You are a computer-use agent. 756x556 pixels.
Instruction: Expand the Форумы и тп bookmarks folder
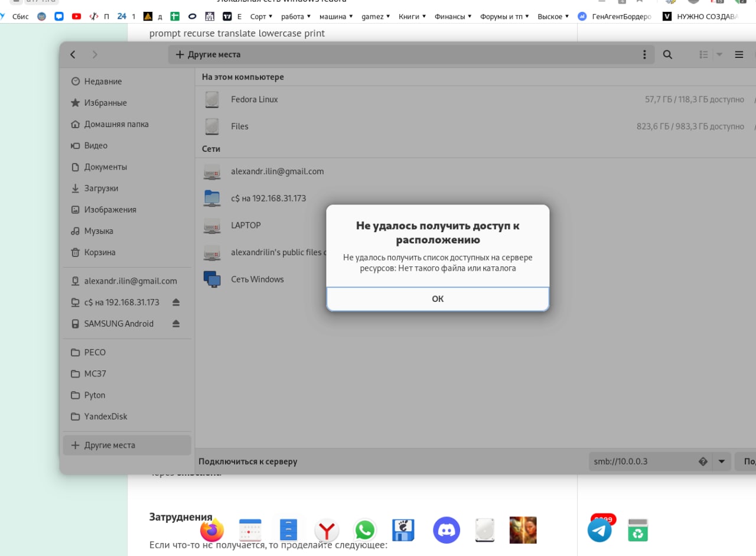coord(505,17)
